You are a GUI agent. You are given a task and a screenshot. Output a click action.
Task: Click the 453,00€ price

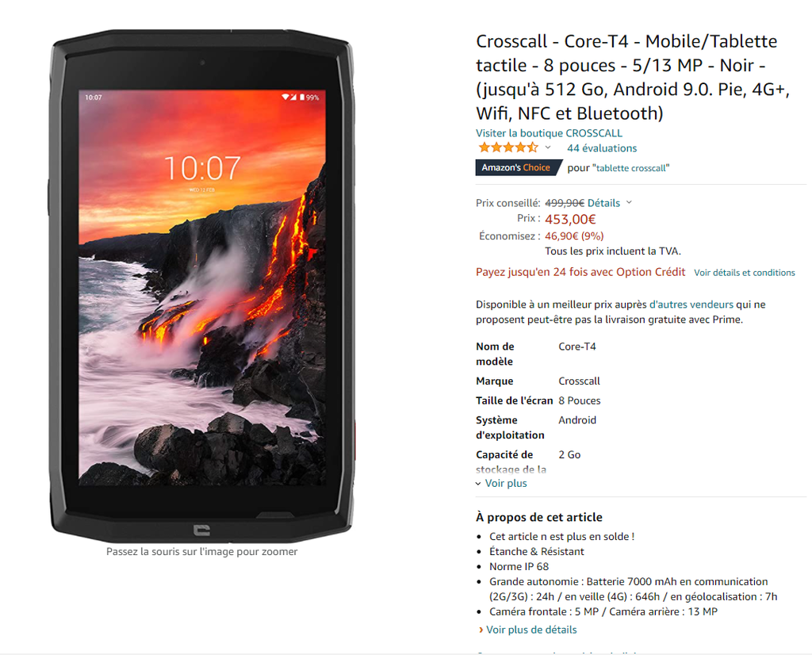[570, 220]
